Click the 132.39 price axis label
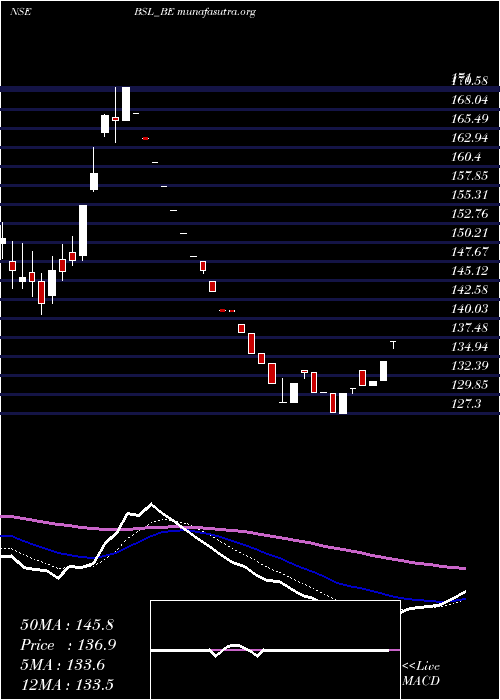Viewport: 500px width, 700px height. (469, 366)
